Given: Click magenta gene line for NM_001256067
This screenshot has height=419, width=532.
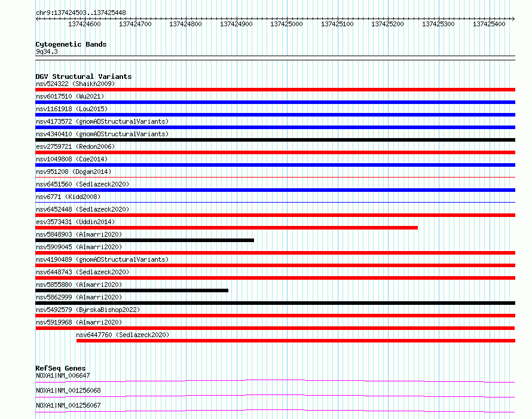Looking at the screenshot, I should pos(275,411).
